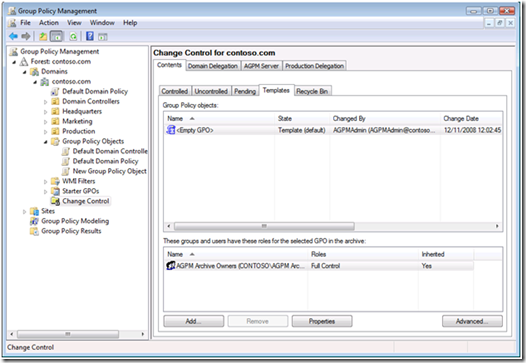Click the Group Policy Modeling icon
Image resolution: width=526 pixels, height=363 pixels.
(35, 221)
